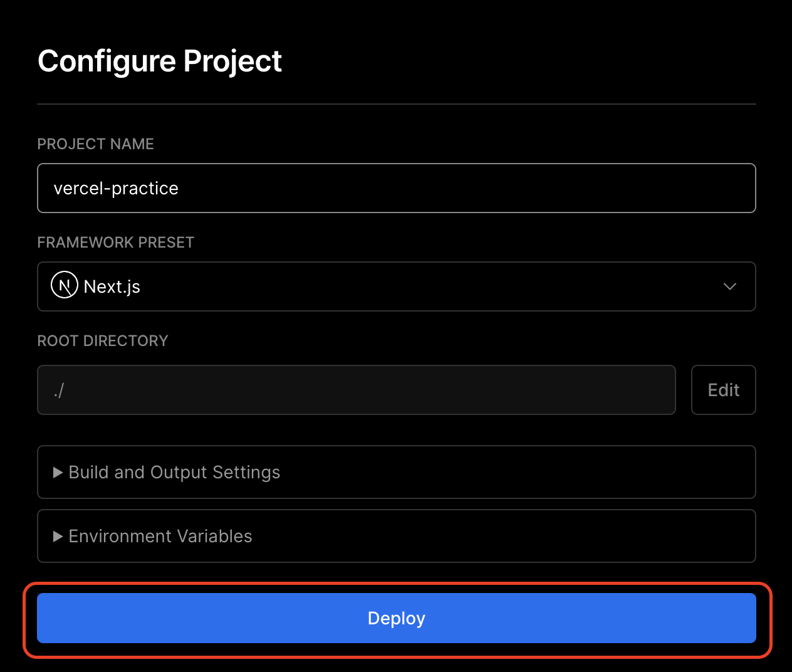
Task: Click the ROOT DIRECTORY label
Action: click(103, 341)
